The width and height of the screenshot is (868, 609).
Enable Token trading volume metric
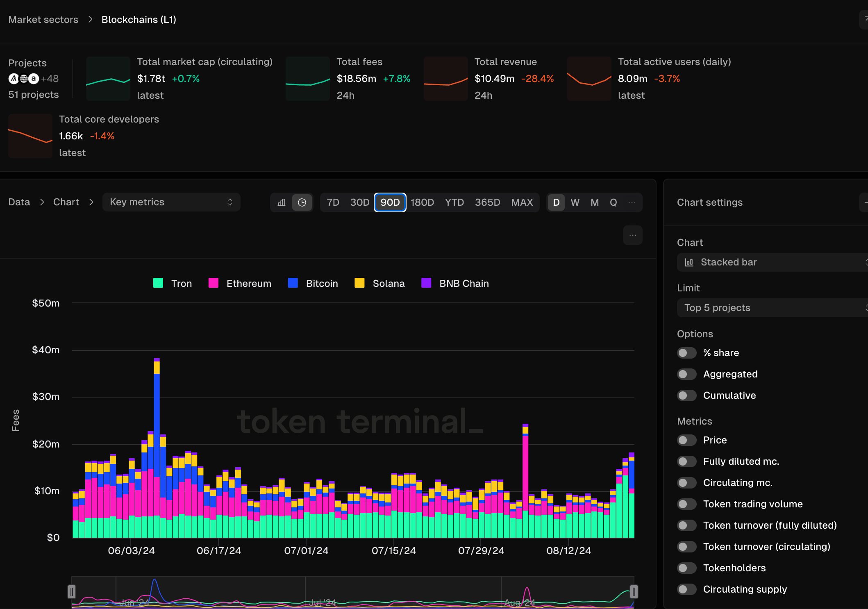(687, 504)
